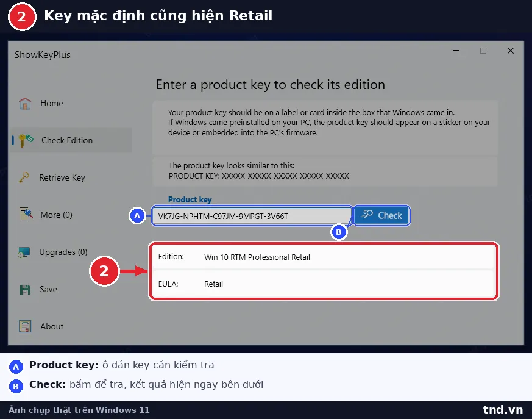
Task: Click the 'Win 10 RTM Professional Retail' text
Action: [257, 257]
